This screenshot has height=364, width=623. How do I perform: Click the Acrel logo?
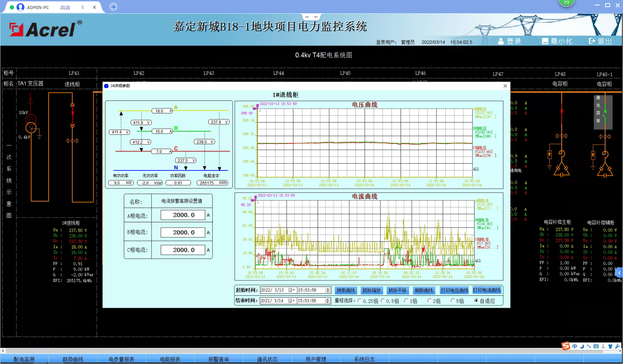(x=45, y=29)
